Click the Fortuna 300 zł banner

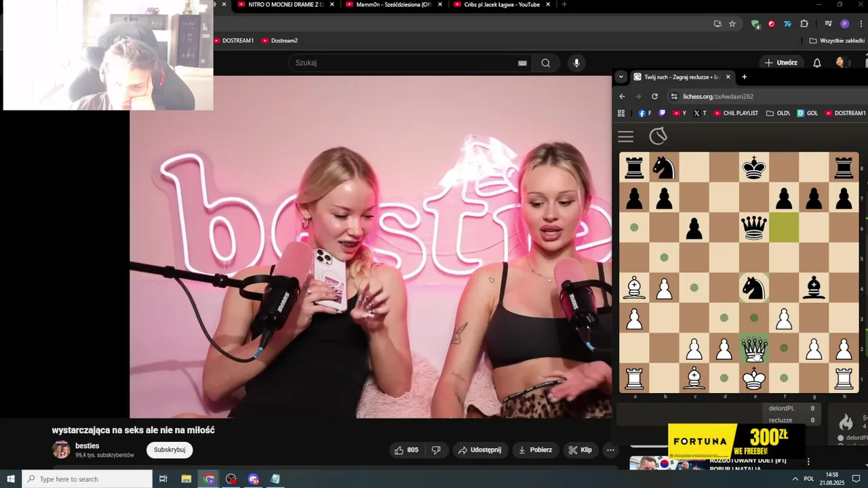[736, 441]
